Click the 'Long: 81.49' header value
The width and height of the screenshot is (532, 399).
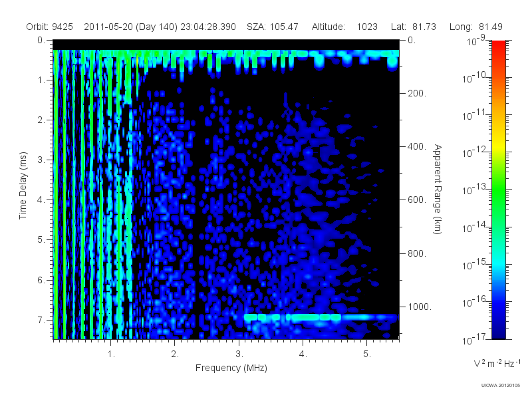[476, 27]
